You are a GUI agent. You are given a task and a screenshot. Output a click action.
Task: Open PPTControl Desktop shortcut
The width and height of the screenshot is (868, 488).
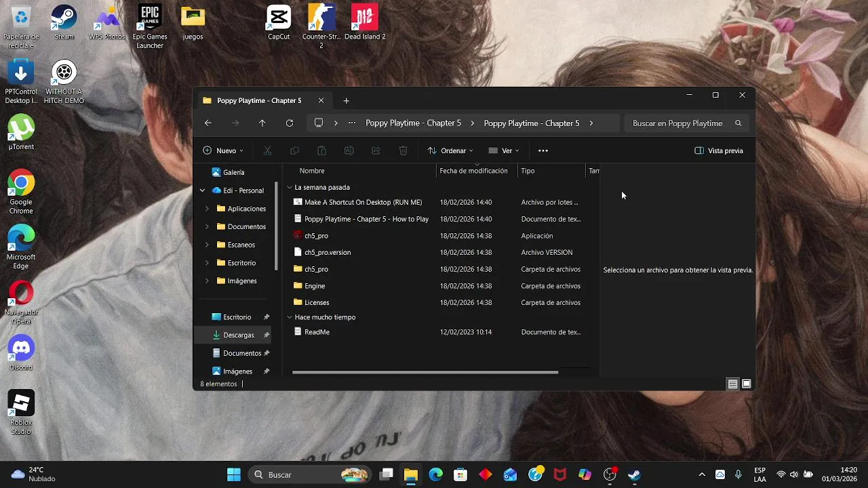[x=21, y=81]
